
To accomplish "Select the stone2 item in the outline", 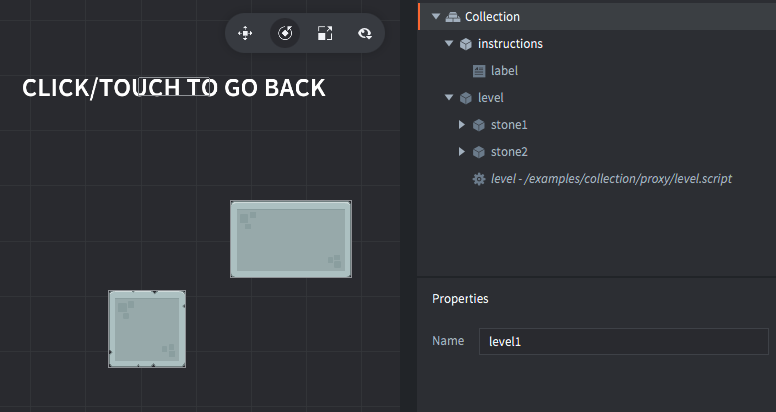I will (509, 152).
